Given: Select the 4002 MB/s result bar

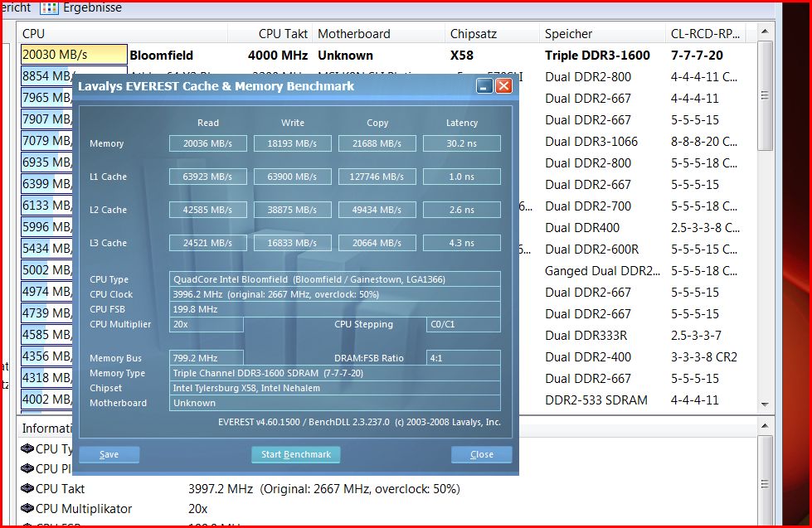Looking at the screenshot, I should click(46, 399).
